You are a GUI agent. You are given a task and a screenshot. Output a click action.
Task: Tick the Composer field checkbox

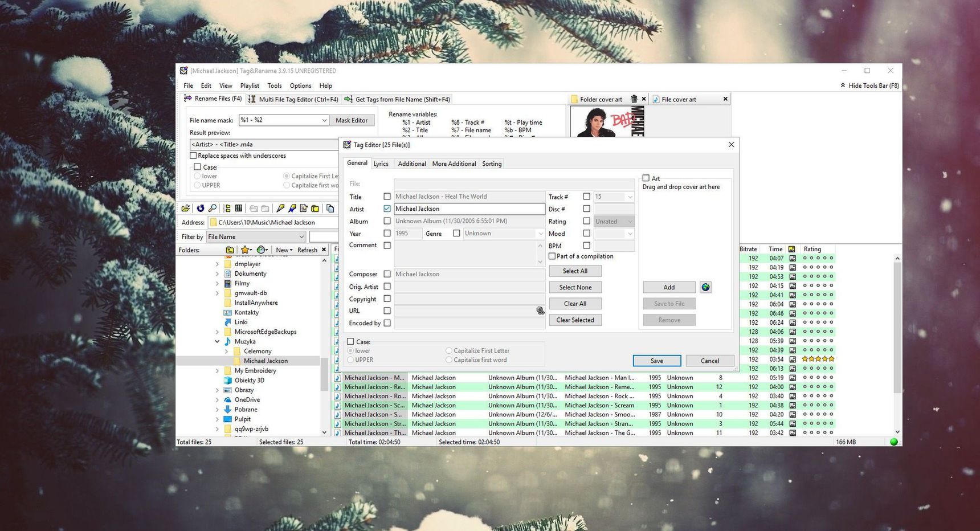(387, 274)
